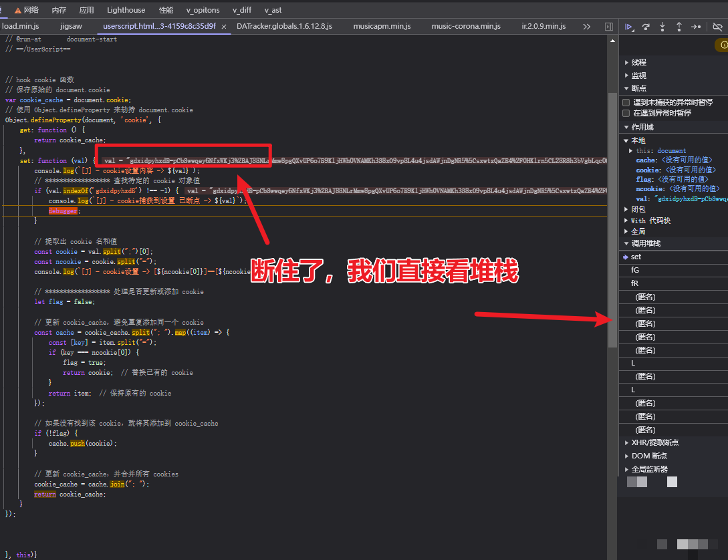The width and height of the screenshot is (728, 560).
Task: Open the Lighthouse panel tab
Action: click(x=126, y=10)
